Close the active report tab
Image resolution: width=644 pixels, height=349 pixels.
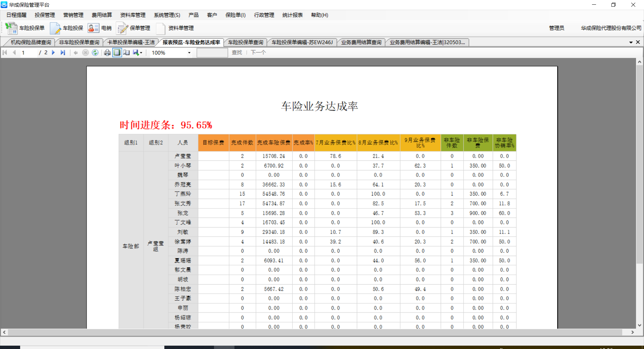[x=638, y=42]
